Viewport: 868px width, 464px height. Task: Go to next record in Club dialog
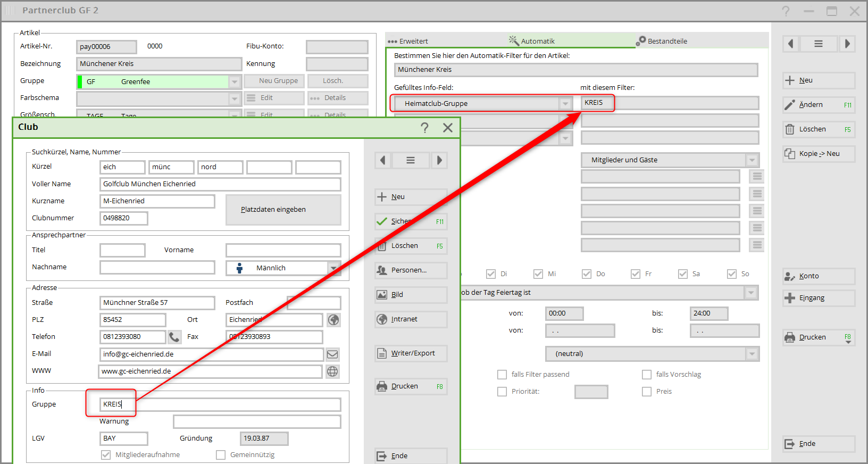pos(439,160)
